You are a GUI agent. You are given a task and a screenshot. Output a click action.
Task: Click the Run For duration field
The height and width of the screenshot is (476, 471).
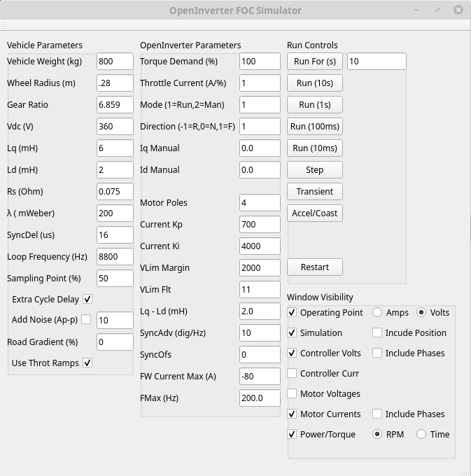click(x=377, y=62)
